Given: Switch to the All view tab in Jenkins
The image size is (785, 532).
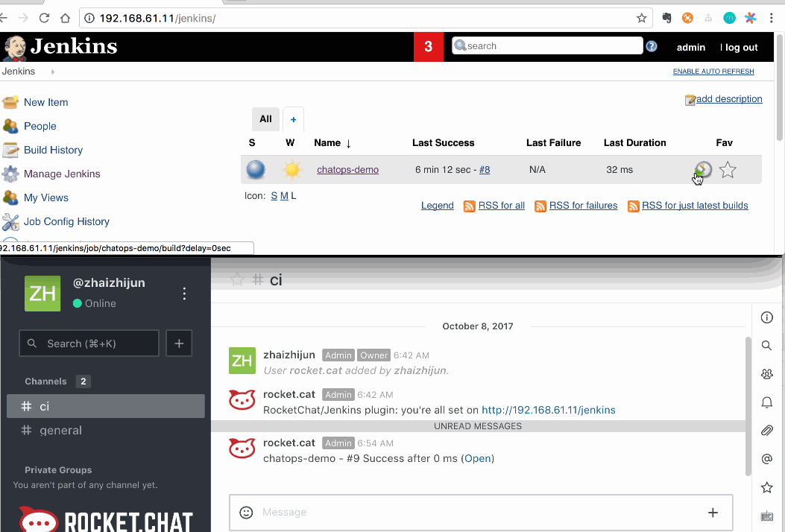Looking at the screenshot, I should 265,118.
